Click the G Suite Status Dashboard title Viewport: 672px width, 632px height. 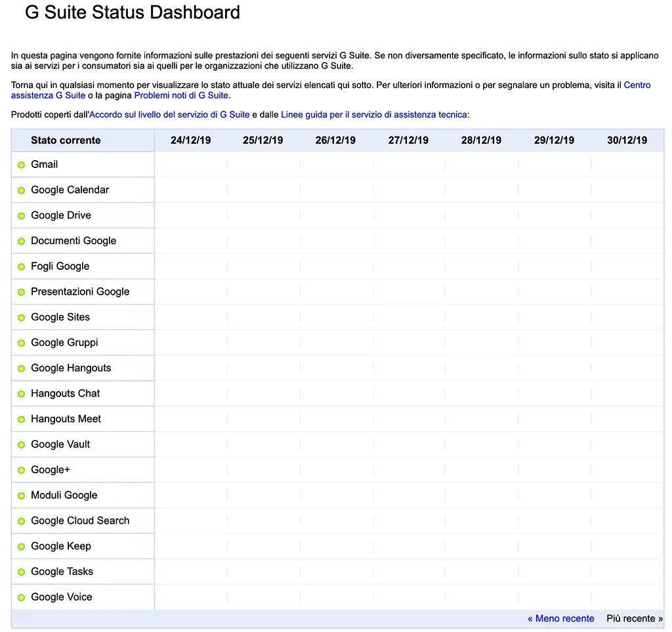[x=133, y=12]
